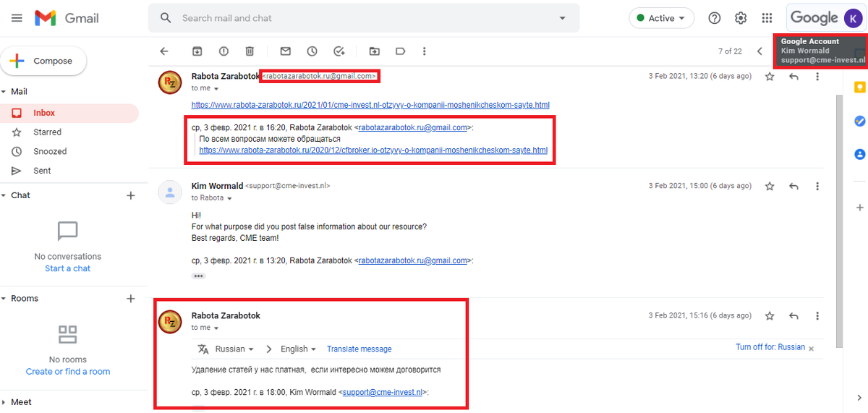Click the Gmail logo

(x=67, y=18)
